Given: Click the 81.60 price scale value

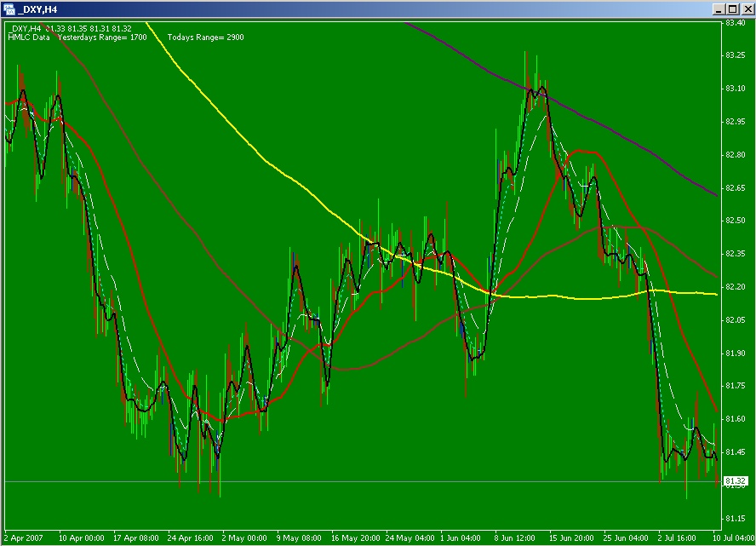Looking at the screenshot, I should (x=736, y=419).
